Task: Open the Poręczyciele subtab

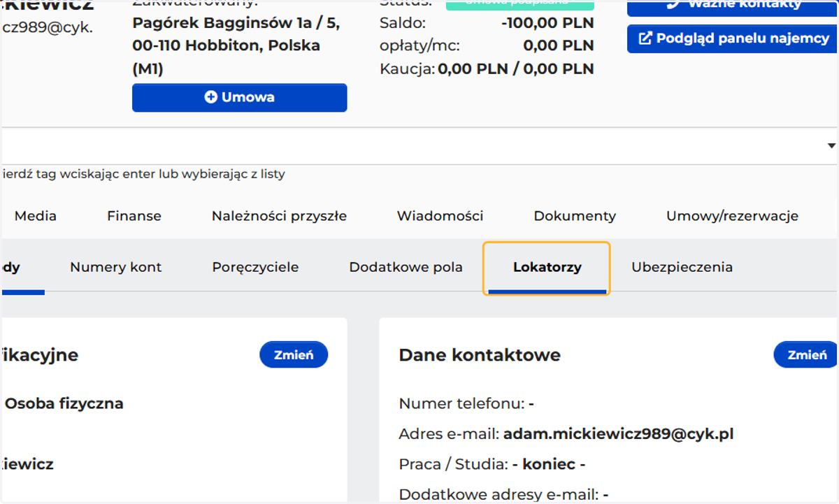Action: click(x=255, y=267)
